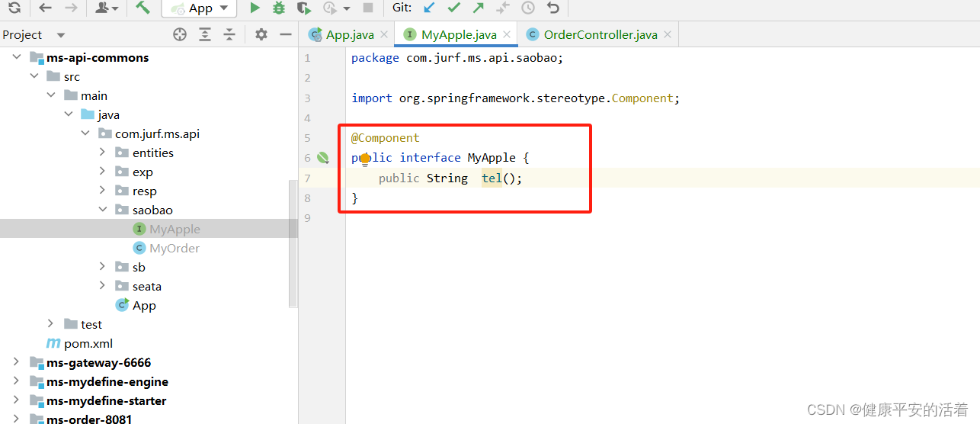The image size is (980, 424).
Task: Collapse all in the Project panel
Action: tap(229, 34)
